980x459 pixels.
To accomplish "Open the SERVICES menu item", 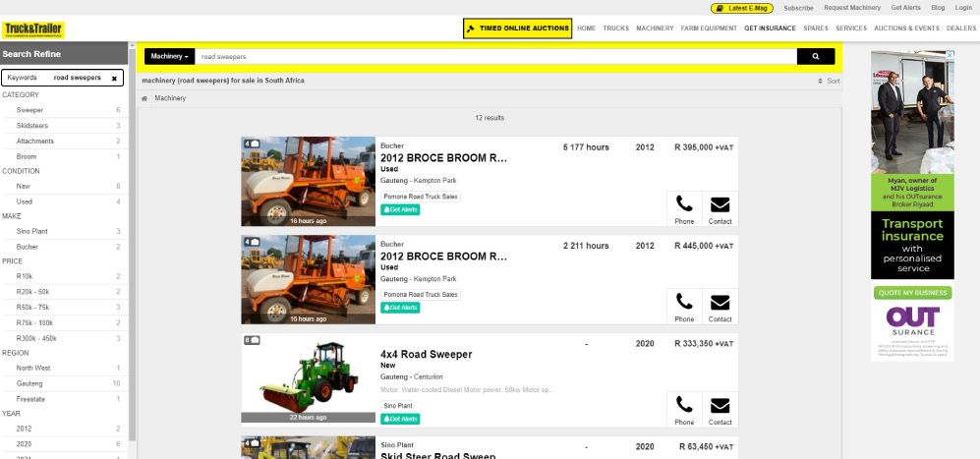I will coord(851,29).
